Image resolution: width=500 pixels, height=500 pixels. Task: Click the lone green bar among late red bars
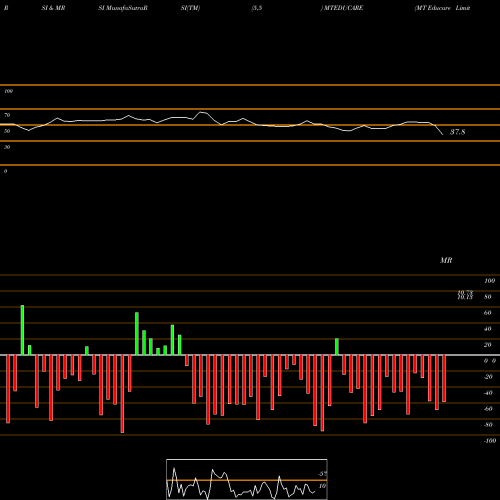(337, 347)
